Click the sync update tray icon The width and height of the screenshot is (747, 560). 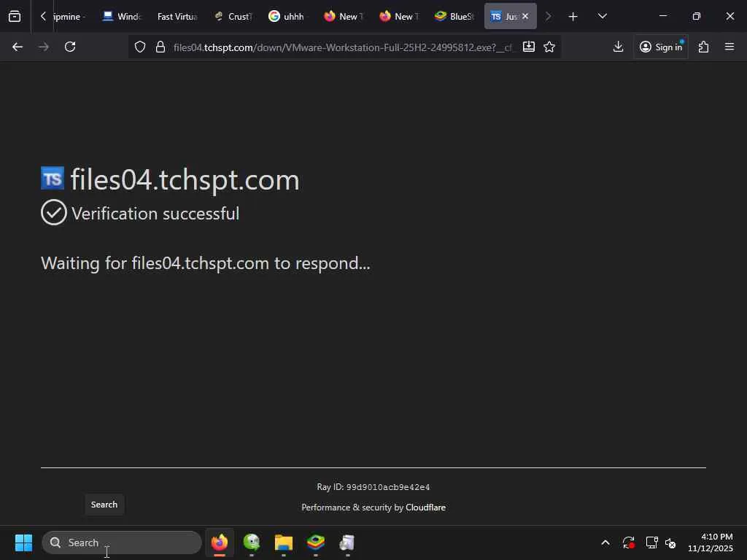pyautogui.click(x=628, y=542)
